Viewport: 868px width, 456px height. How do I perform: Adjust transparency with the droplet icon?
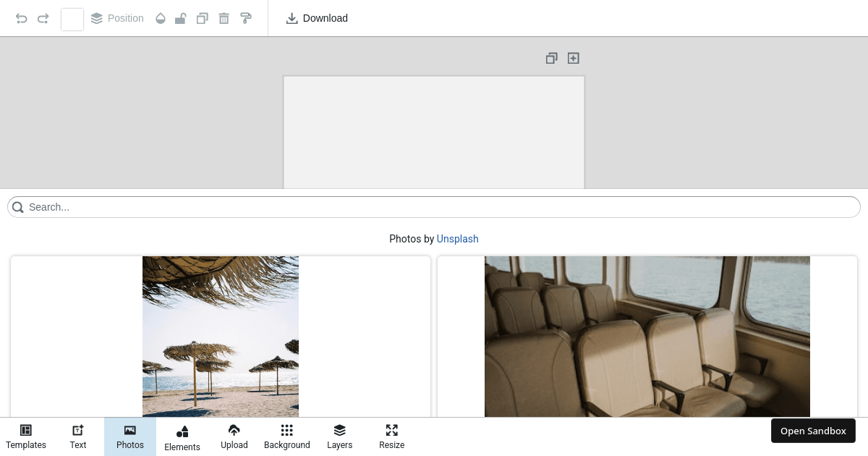[x=161, y=18]
